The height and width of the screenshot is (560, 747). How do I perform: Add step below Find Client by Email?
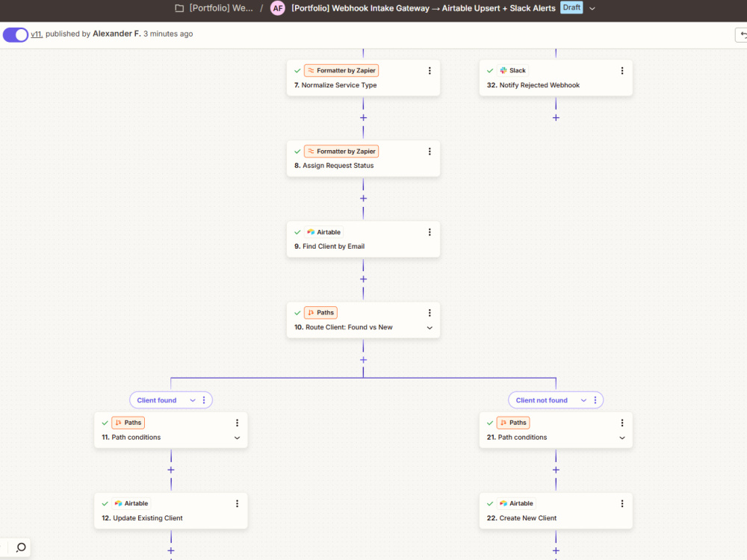[363, 279]
